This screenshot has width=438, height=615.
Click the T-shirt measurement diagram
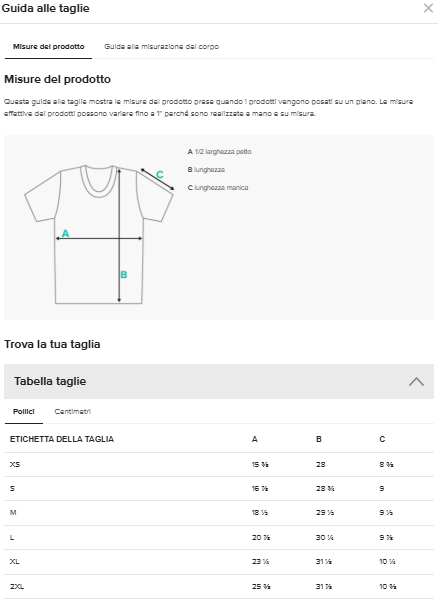(x=99, y=234)
